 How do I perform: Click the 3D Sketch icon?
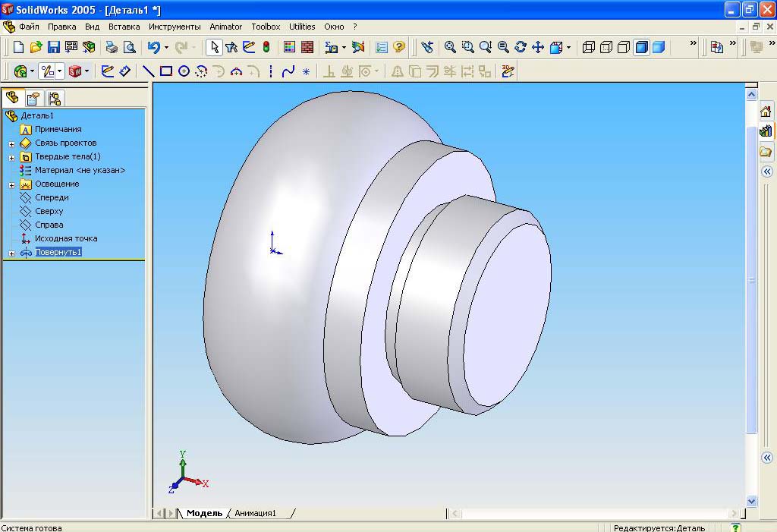(x=508, y=71)
